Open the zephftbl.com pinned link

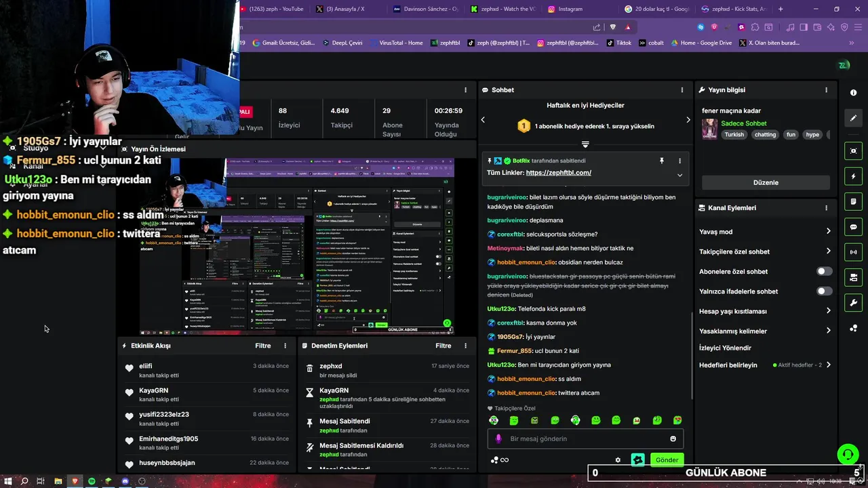(x=558, y=173)
